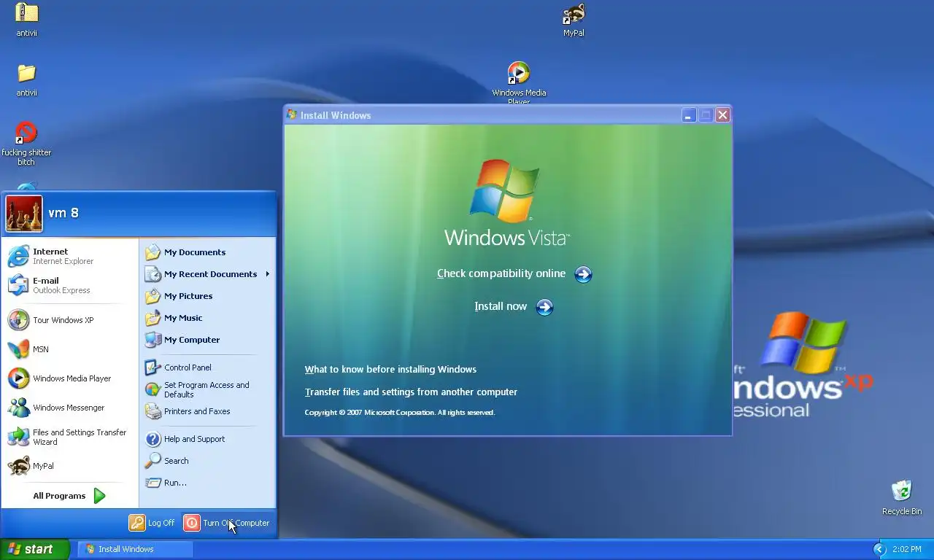Click Install Windows taskbar button
The image size is (934, 560).
[135, 549]
